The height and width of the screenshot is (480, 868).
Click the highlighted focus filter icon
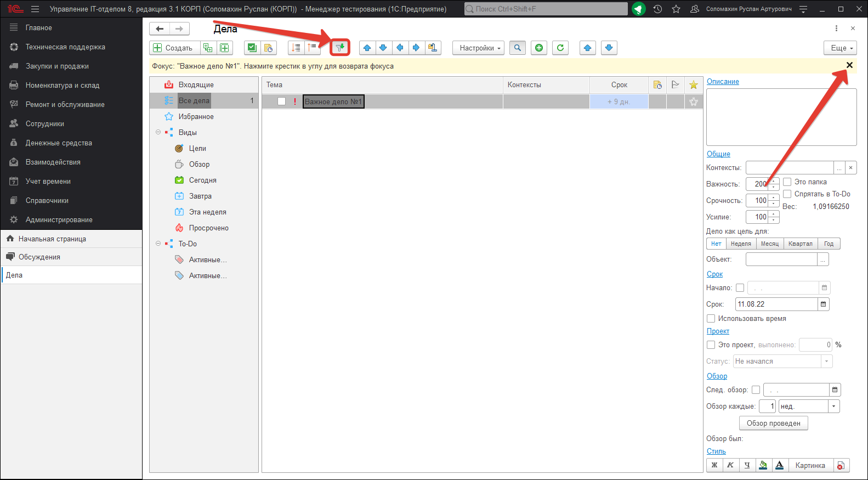click(340, 48)
